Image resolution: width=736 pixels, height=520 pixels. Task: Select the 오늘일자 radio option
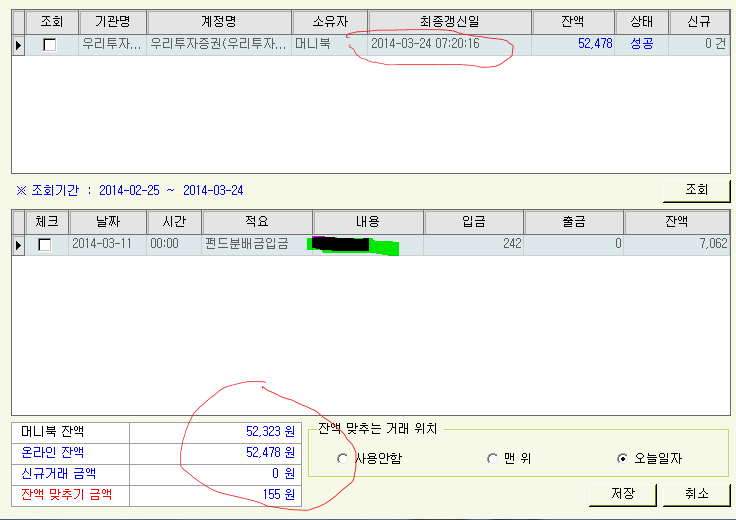[623, 459]
